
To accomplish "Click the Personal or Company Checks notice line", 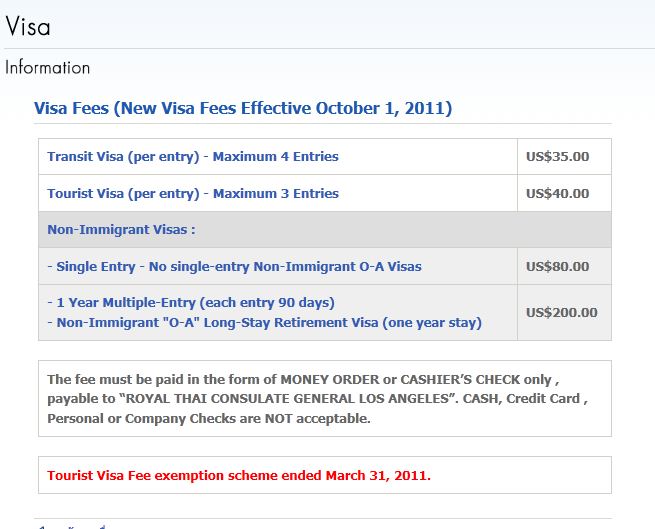I will pos(209,418).
